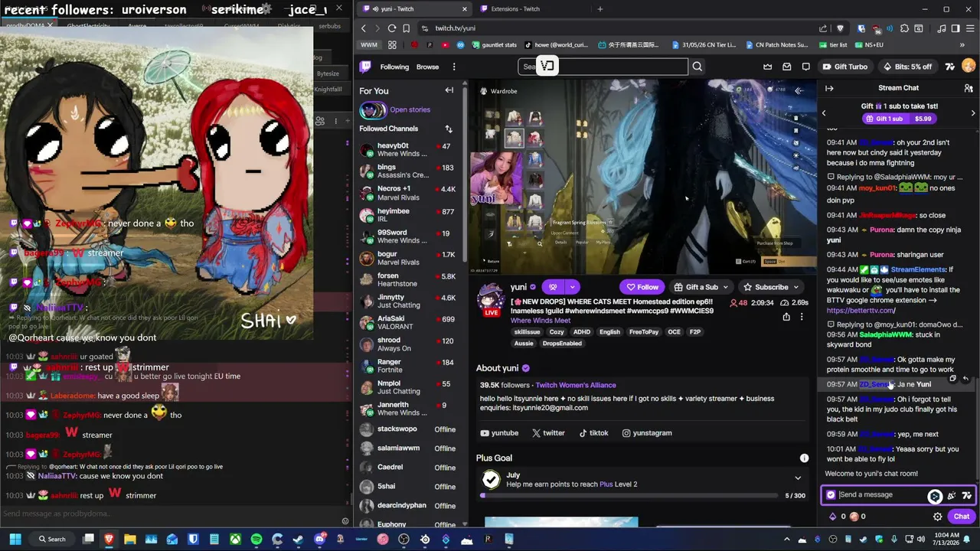This screenshot has height=551, width=980.
Task: Go to the Twitch home logo
Action: tap(365, 67)
